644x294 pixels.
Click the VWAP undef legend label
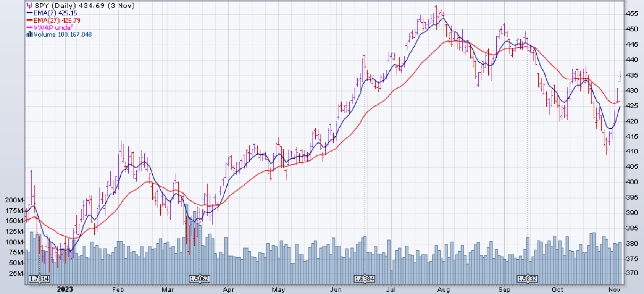click(53, 27)
